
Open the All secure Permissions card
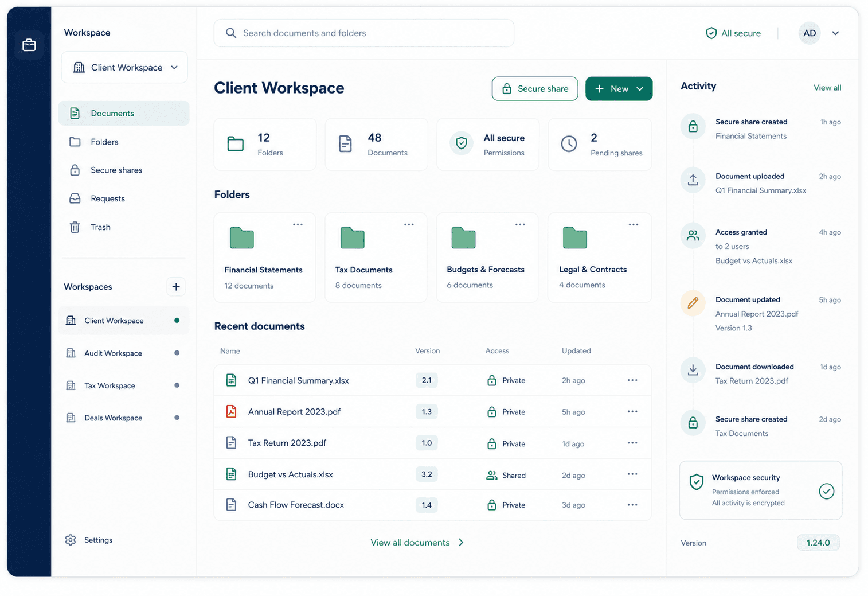tap(488, 145)
